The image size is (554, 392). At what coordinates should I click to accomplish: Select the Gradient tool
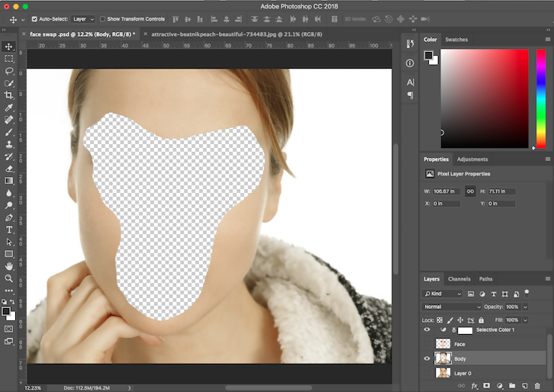[x=9, y=181]
